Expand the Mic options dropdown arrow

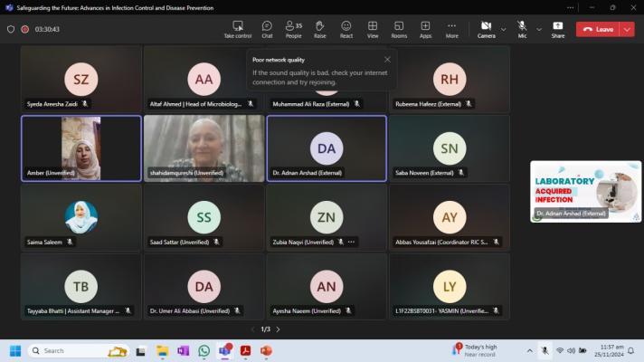[539, 29]
